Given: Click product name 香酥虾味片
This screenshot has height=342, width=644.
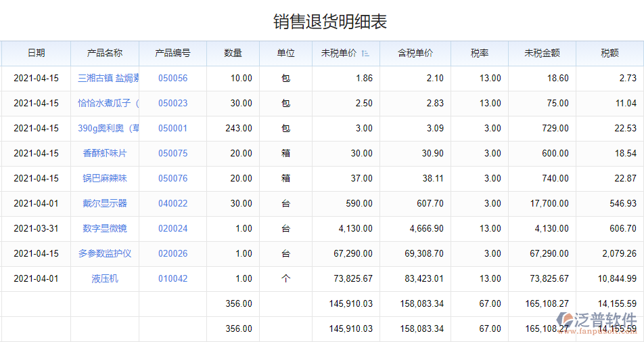Looking at the screenshot, I should [x=105, y=154].
